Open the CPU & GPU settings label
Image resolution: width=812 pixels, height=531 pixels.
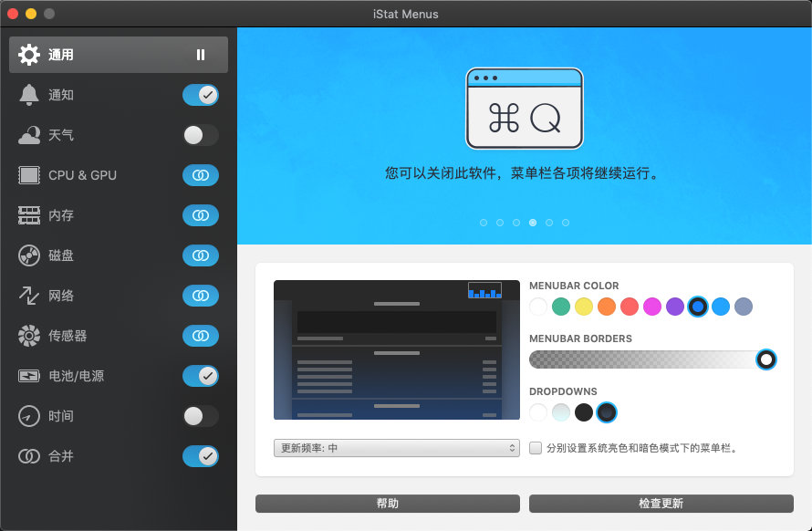[x=82, y=175]
